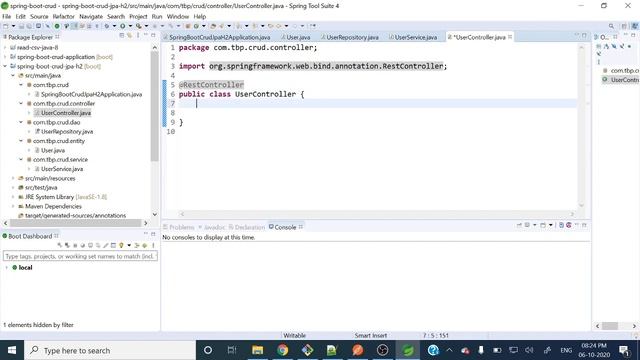Toggle Hide Static members in Outline
Viewport: 640px width, 360px height.
(x=622, y=47)
